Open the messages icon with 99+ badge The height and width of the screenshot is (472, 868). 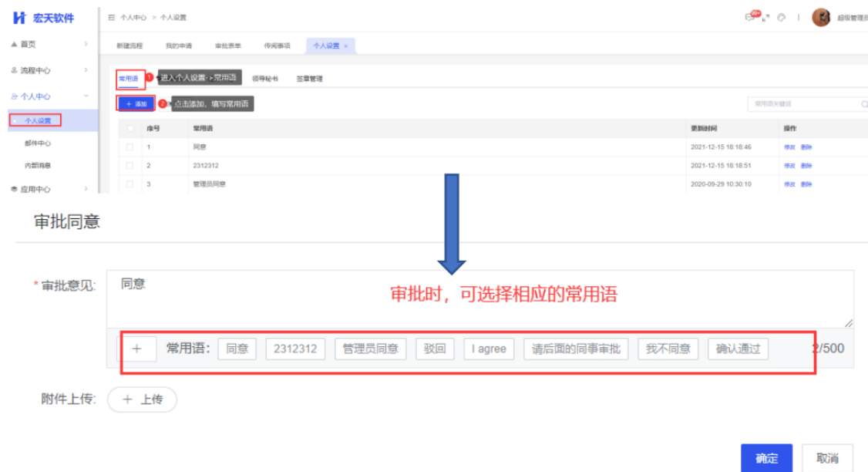click(751, 17)
